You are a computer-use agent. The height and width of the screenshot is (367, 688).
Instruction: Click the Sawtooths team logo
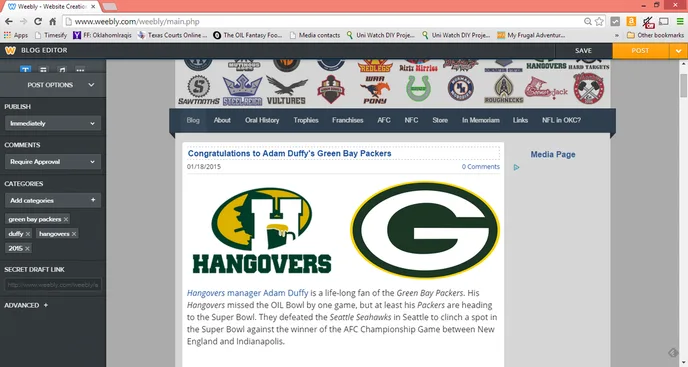[199, 90]
